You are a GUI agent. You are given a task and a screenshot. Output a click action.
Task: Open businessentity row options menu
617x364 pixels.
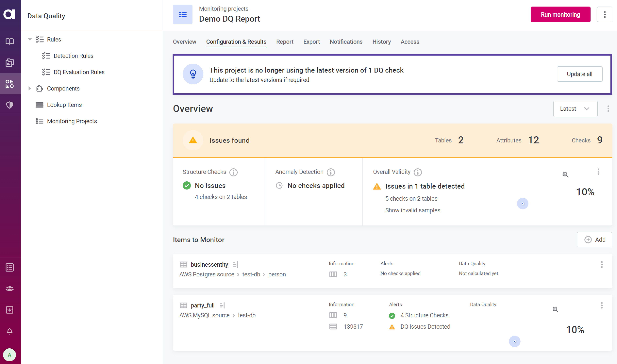click(x=601, y=264)
